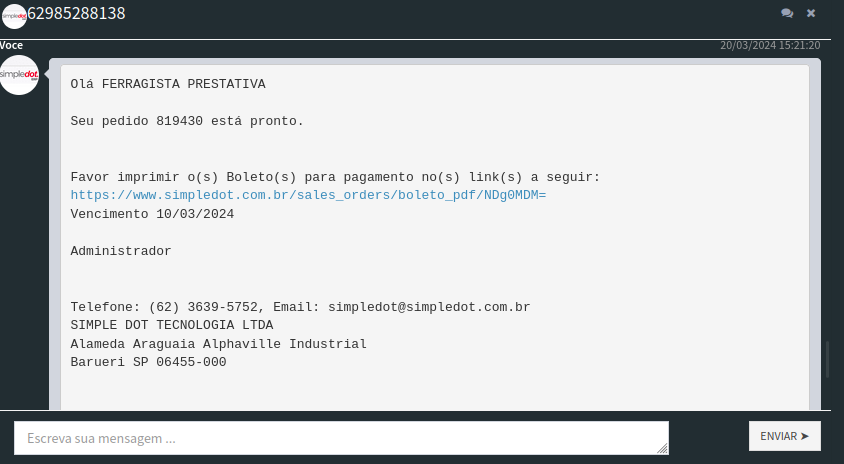Image resolution: width=844 pixels, height=464 pixels.
Task: Click the 'Barueri SP 06455-000' line
Action: pos(148,362)
